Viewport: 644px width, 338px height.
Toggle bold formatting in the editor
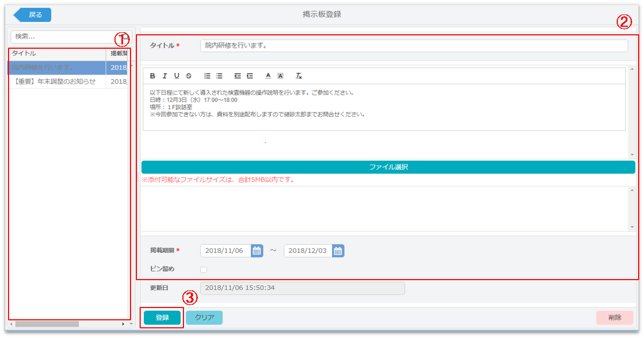(x=152, y=76)
